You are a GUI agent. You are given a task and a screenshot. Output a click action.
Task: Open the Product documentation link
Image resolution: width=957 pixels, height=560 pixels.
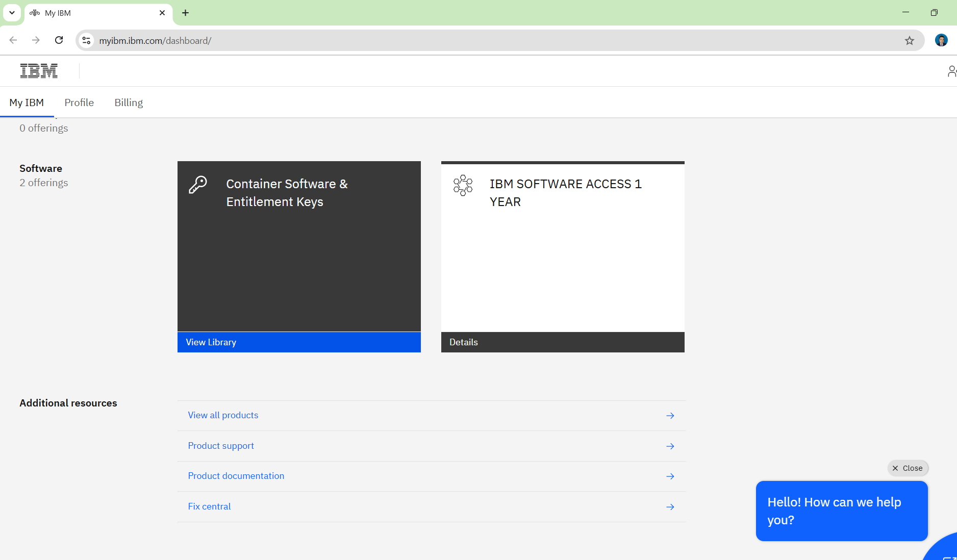236,476
